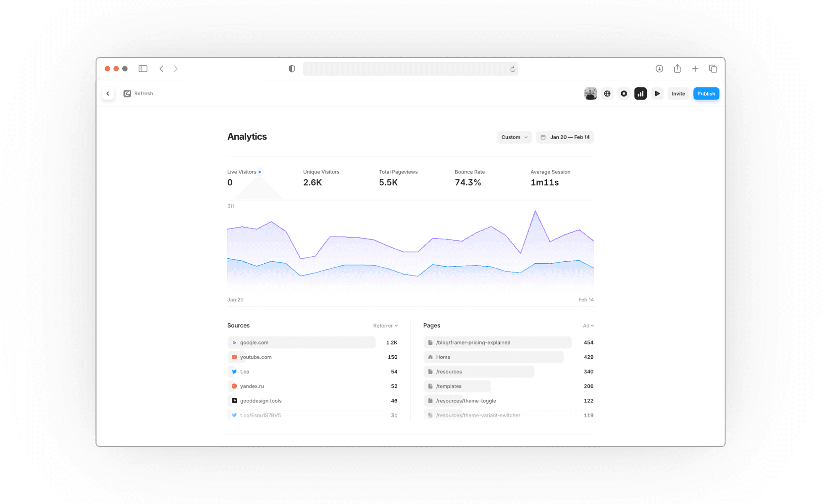
Task: Toggle the browser sidebar icon
Action: pos(143,69)
